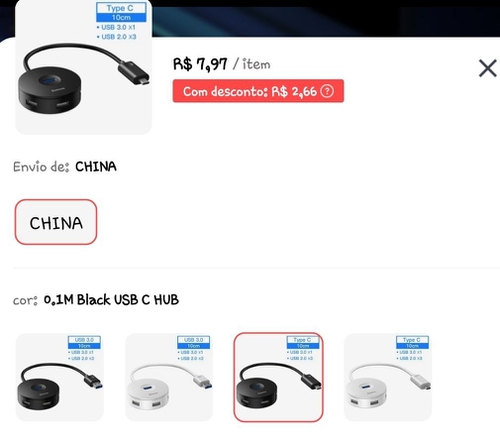Screen dimensions: 500x445
Task: Select the CHINA shipping origin option
Action: (56, 222)
